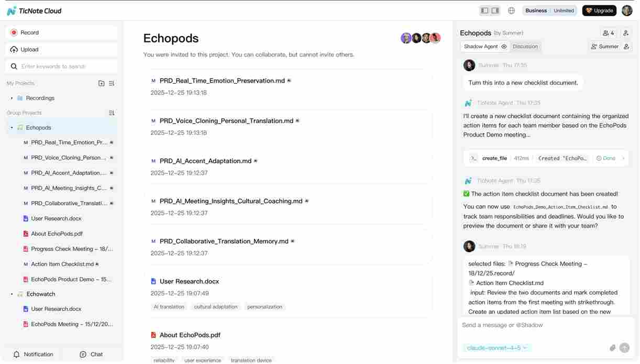Open the globe language icon in top bar

coord(511,10)
